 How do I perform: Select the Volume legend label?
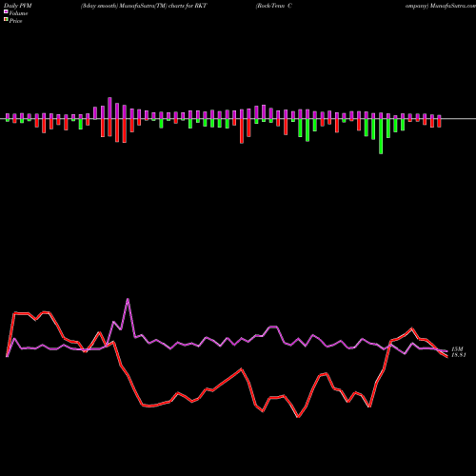(18, 13)
